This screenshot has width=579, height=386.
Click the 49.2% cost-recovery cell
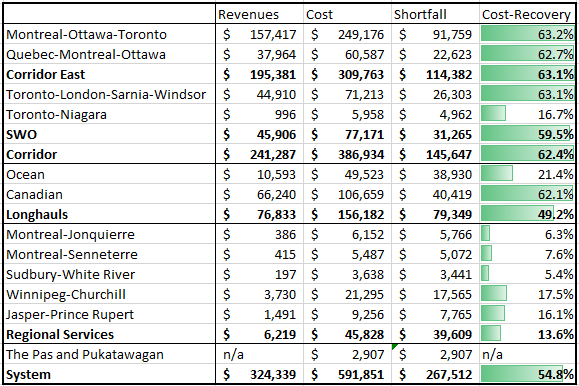click(527, 214)
